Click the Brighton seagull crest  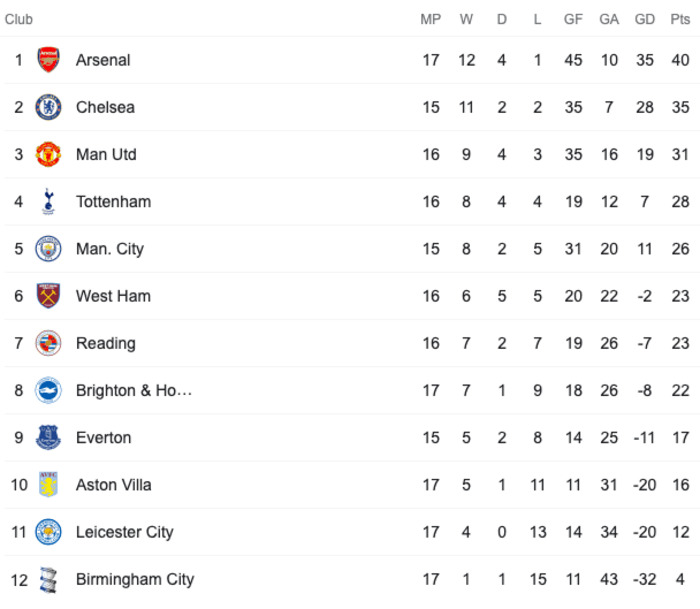click(x=48, y=390)
